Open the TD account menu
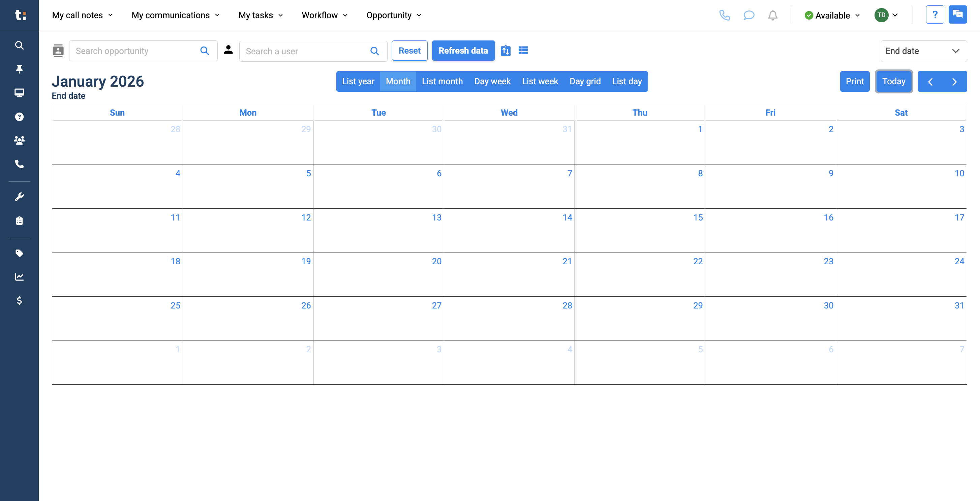Viewport: 980px width, 501px height. point(887,15)
